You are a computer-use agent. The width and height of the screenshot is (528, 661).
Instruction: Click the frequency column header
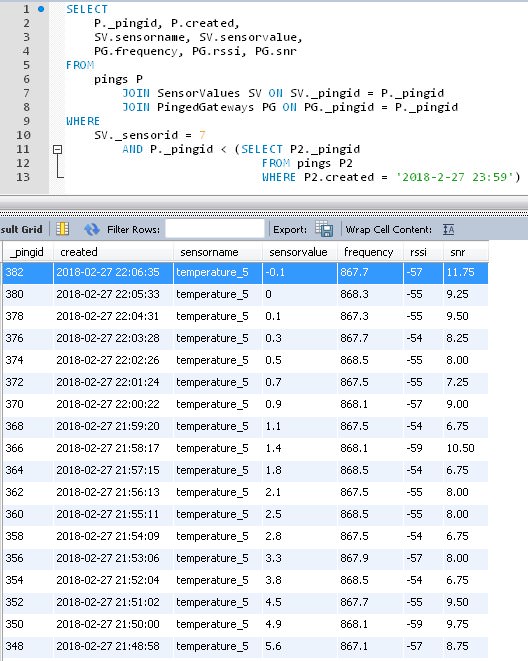(370, 252)
